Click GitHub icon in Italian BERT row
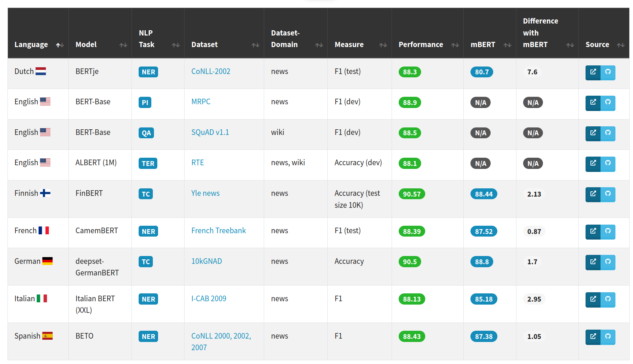This screenshot has height=364, width=633. pos(608,299)
